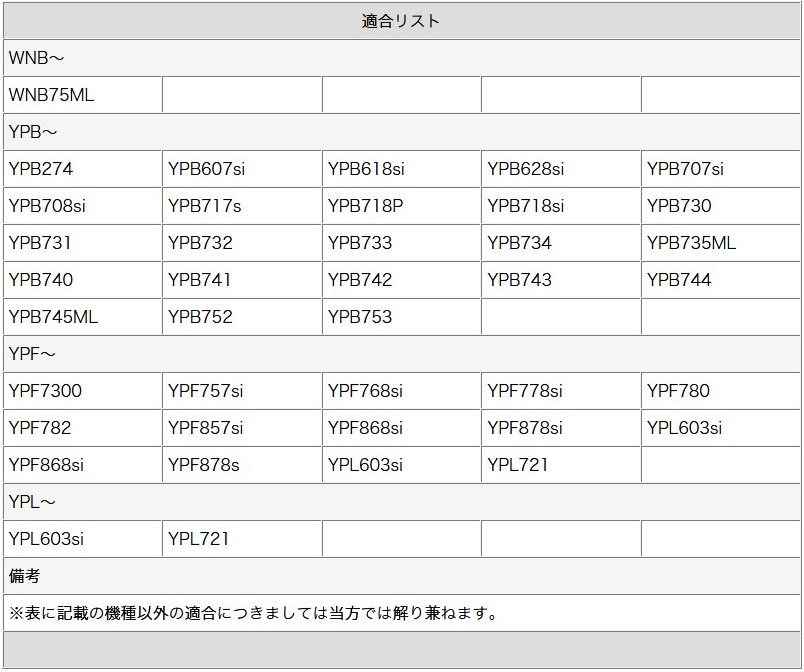Click the YPF857si cell
Screen dimensions: 804x672
[242, 427]
